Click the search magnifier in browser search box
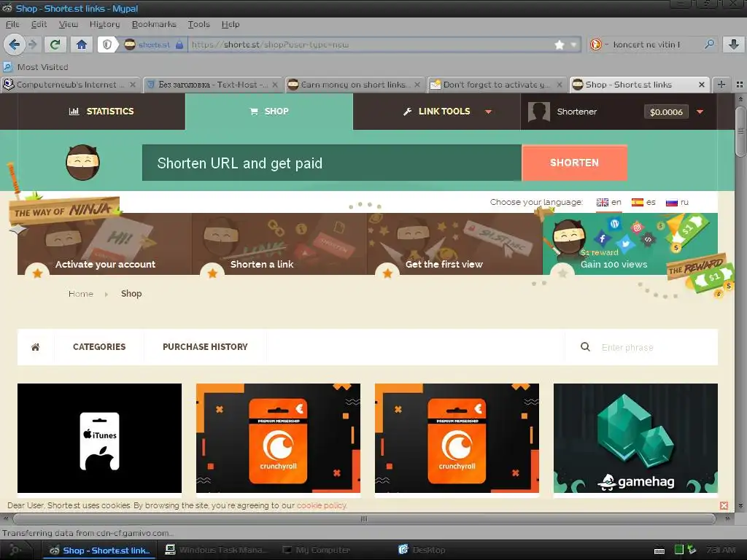747x560 pixels. [709, 44]
